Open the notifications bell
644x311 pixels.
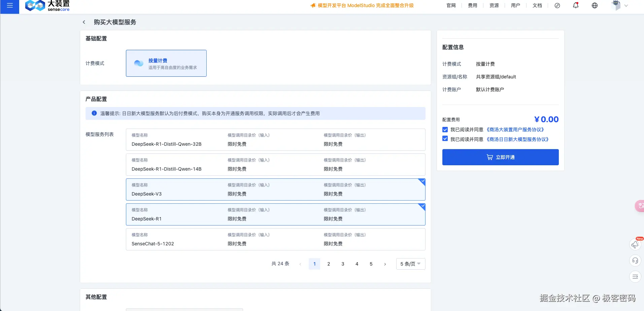pyautogui.click(x=575, y=5)
